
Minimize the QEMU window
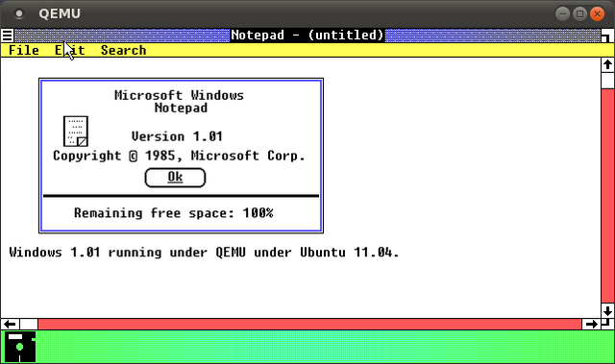(x=562, y=14)
